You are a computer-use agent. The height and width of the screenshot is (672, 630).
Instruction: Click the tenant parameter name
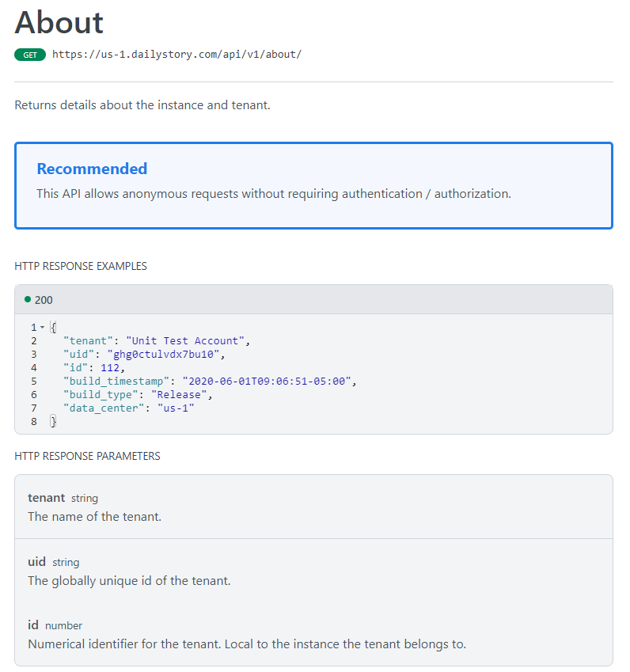pos(46,498)
